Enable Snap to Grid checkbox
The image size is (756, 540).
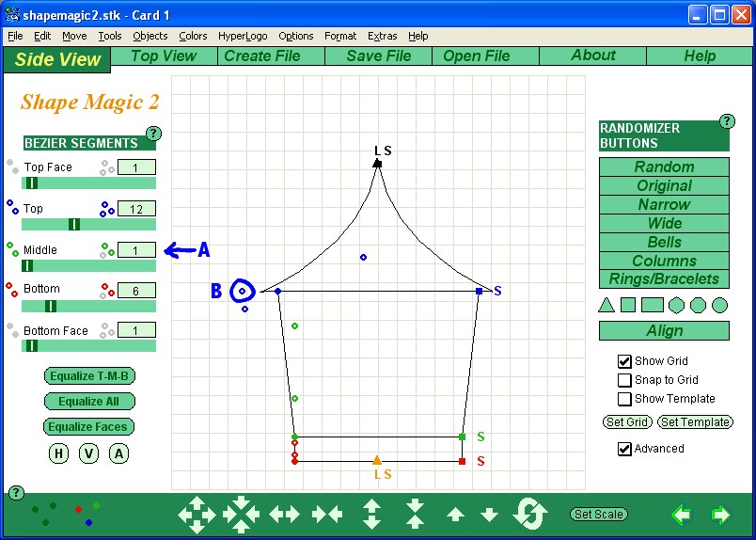click(624, 380)
